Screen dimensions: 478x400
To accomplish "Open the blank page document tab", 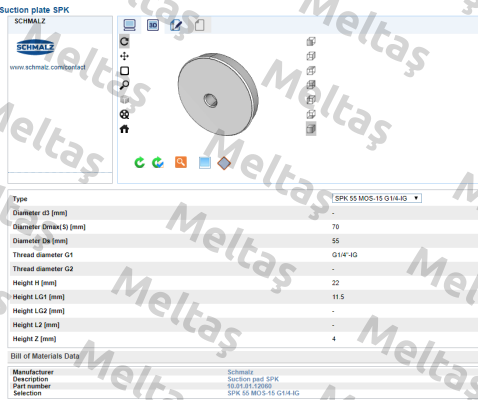I will (199, 25).
